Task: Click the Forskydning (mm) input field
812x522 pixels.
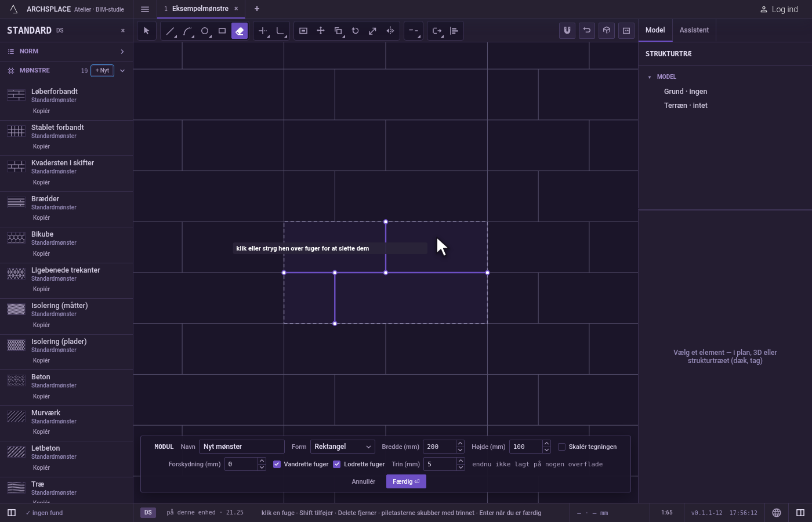Action: click(241, 464)
